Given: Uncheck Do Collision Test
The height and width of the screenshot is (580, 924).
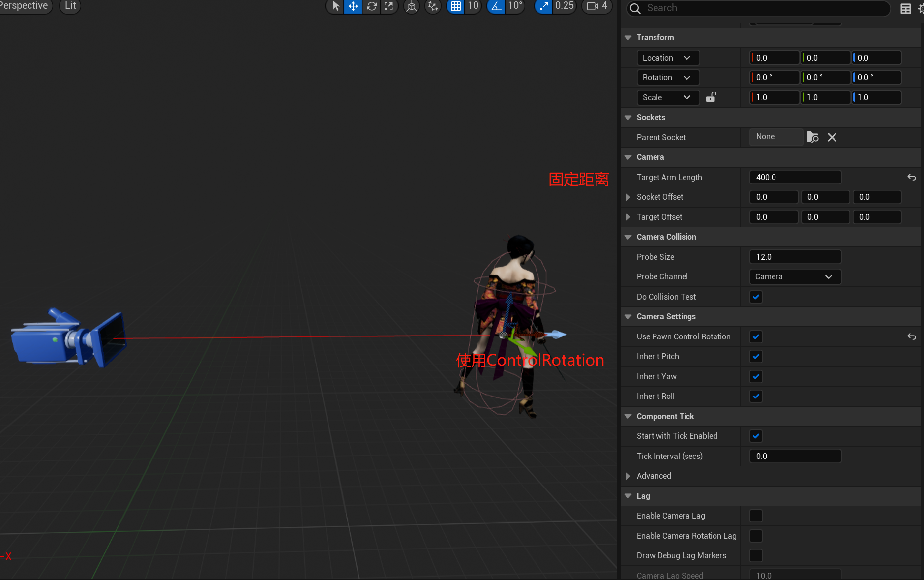Looking at the screenshot, I should coord(756,297).
